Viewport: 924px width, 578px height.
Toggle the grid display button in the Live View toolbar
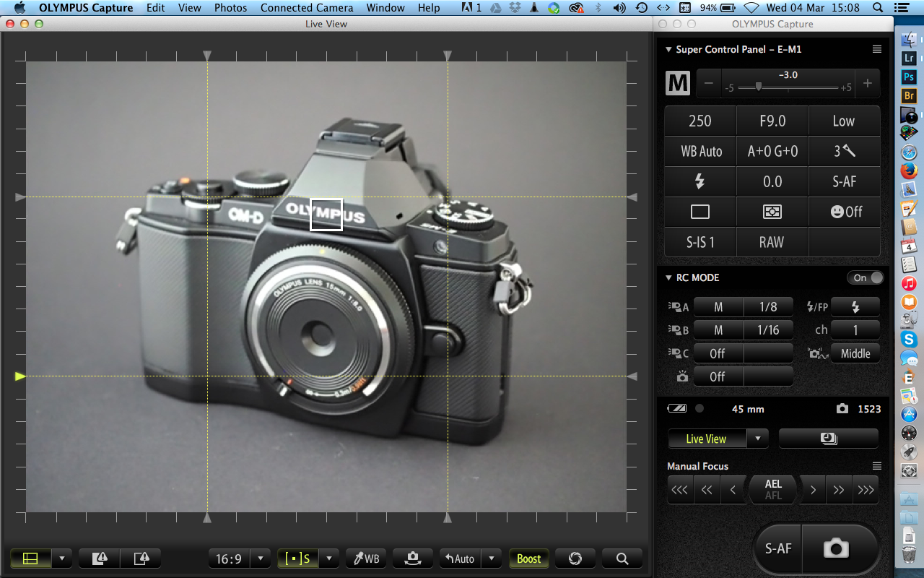tap(30, 558)
